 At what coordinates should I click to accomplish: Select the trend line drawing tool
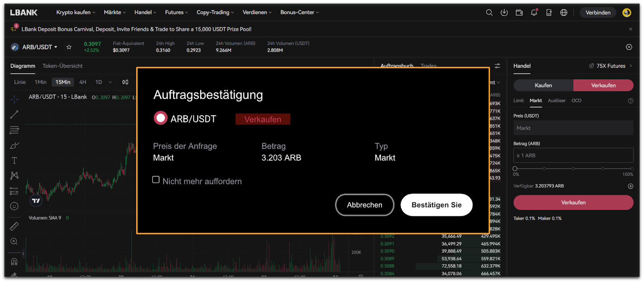point(14,115)
